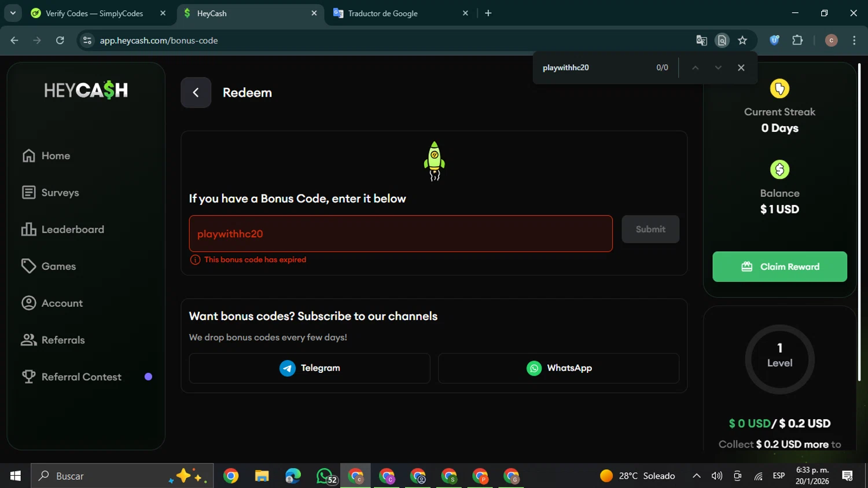Click the Referrals people icon
868x488 pixels.
tap(29, 340)
